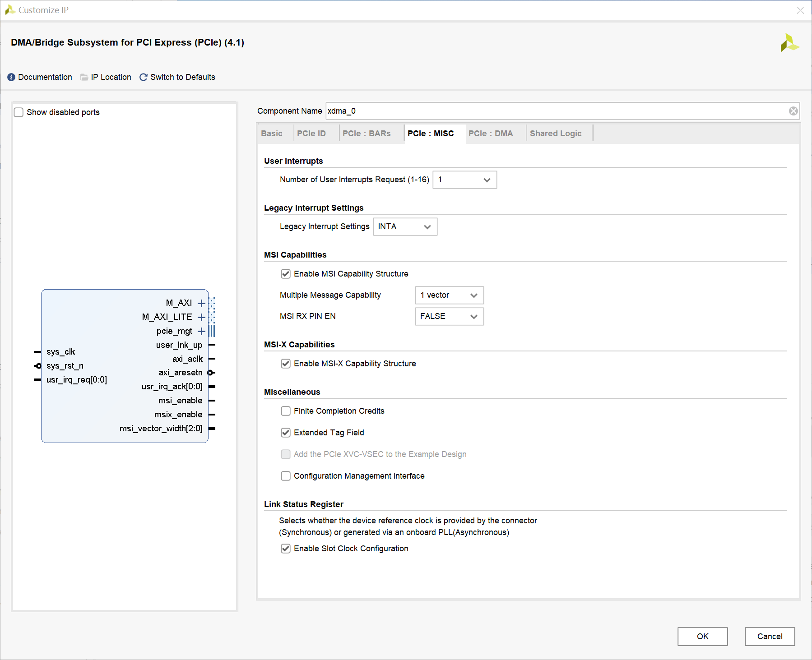Close the Customize IP dialog
The height and width of the screenshot is (660, 812).
point(800,10)
